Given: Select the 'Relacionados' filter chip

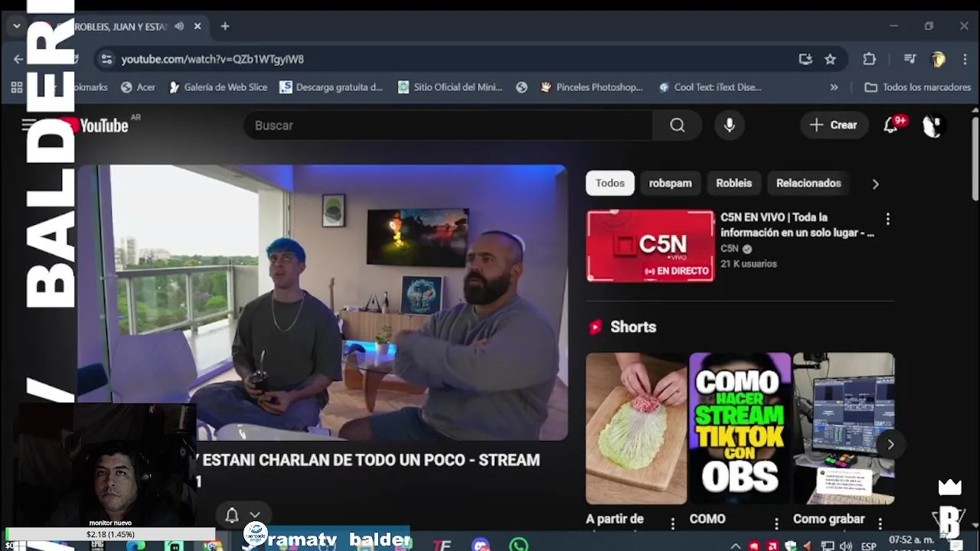Looking at the screenshot, I should click(808, 183).
